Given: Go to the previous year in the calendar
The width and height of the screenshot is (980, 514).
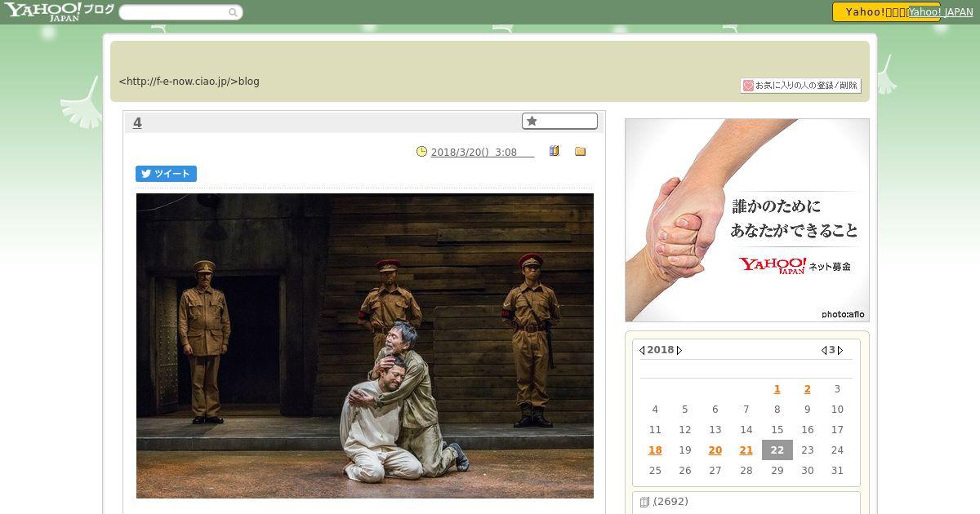Looking at the screenshot, I should click(x=642, y=350).
